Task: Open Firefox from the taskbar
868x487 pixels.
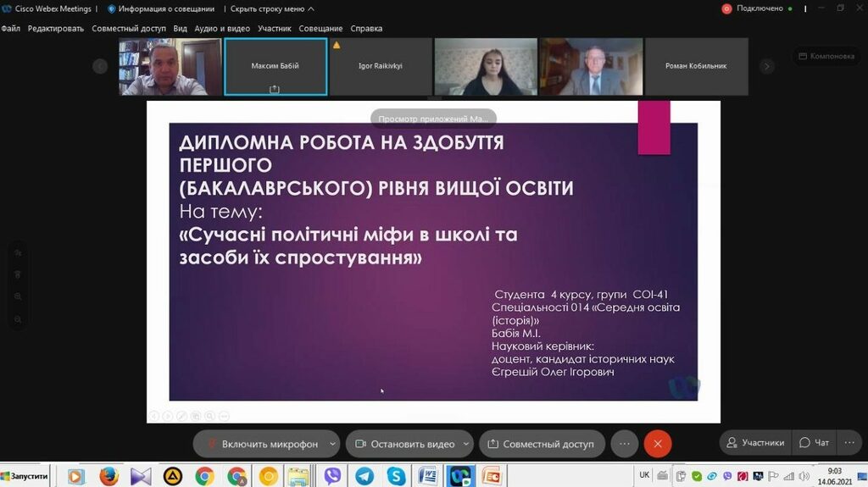Action: pos(108,476)
